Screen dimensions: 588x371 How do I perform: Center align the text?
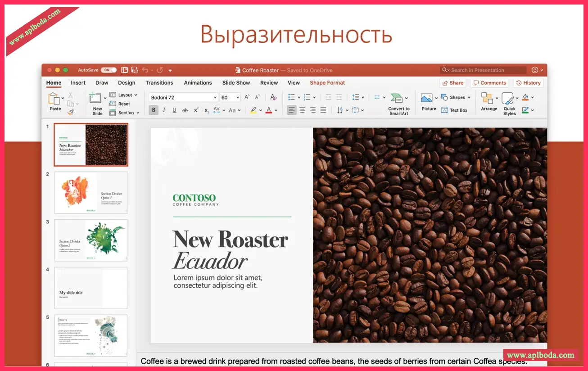(302, 110)
